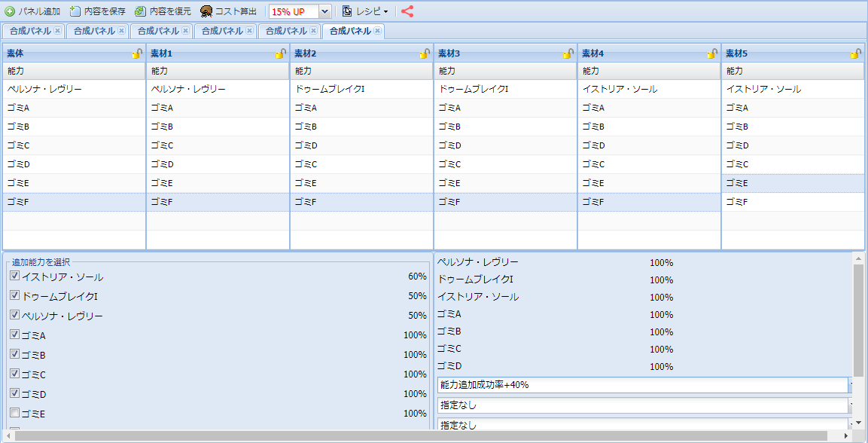Select ゴミF row in the 素材4 panel
868x443 pixels.
[649, 202]
